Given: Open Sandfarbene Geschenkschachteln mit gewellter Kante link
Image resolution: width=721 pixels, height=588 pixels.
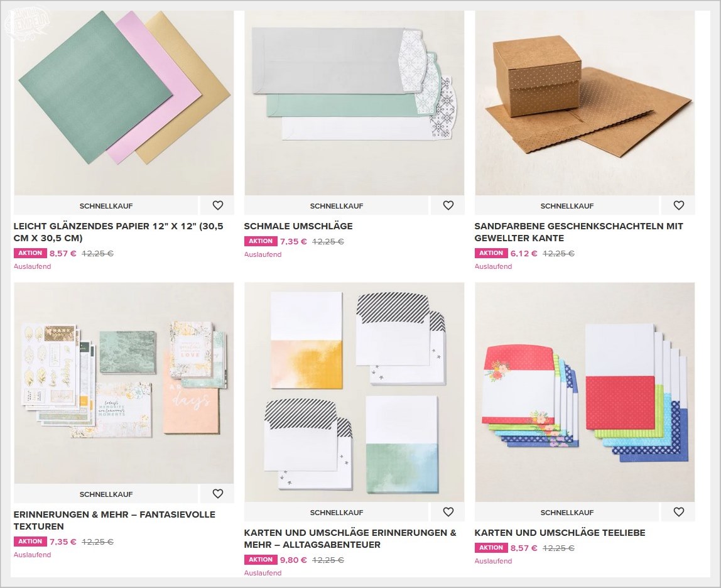Looking at the screenshot, I should [578, 232].
